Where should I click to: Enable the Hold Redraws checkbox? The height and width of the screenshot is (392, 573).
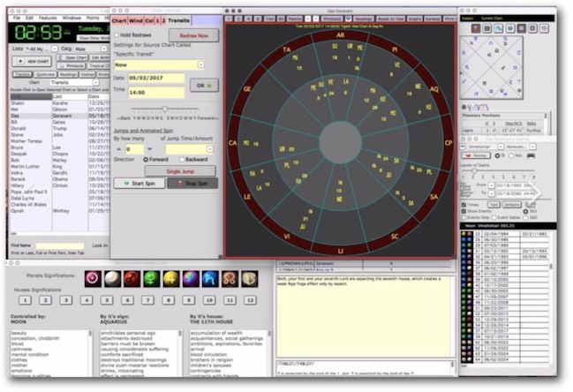click(x=118, y=35)
